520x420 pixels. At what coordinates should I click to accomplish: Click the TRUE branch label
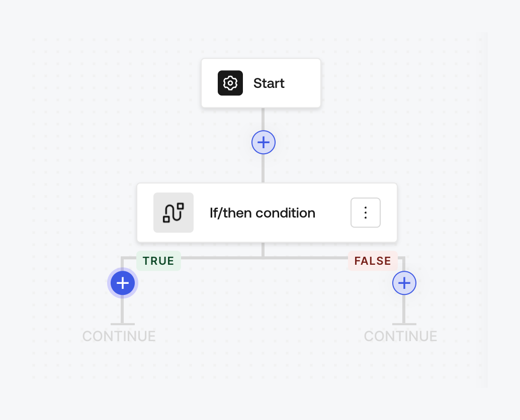[158, 261]
